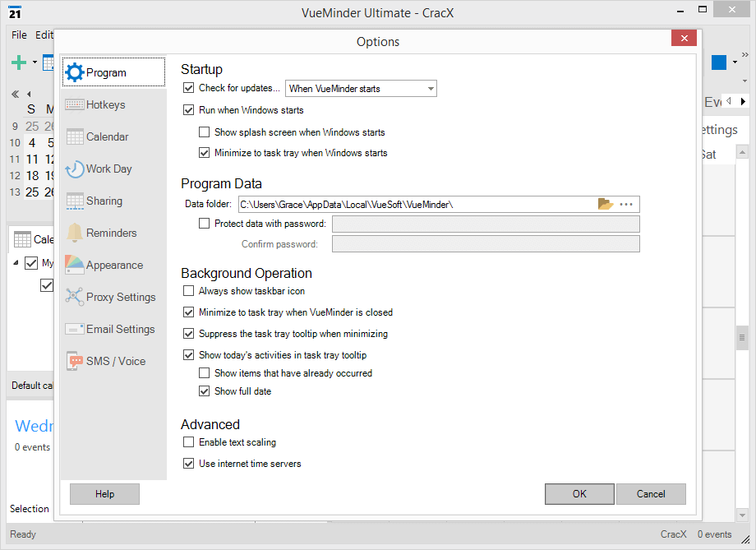Open Sharing options via its icon

click(75, 201)
